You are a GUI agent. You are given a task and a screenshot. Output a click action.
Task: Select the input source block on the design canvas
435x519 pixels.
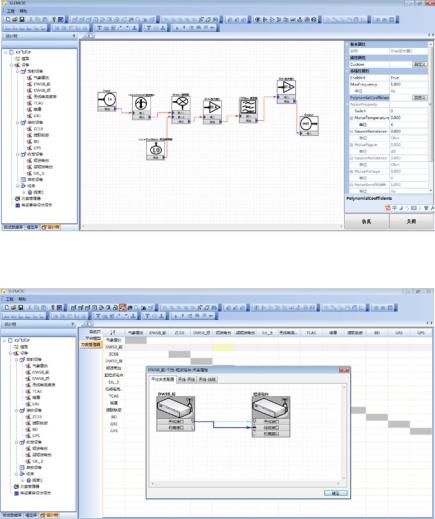(107, 101)
